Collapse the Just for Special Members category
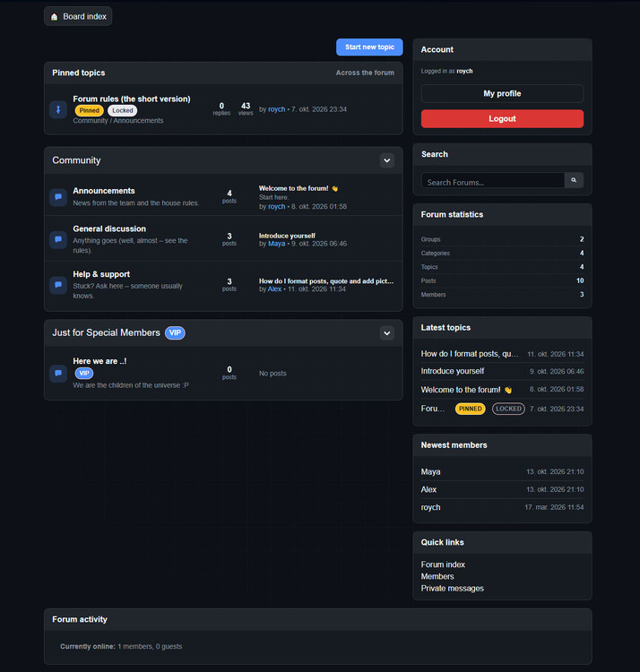Image resolution: width=640 pixels, height=672 pixels. [386, 333]
